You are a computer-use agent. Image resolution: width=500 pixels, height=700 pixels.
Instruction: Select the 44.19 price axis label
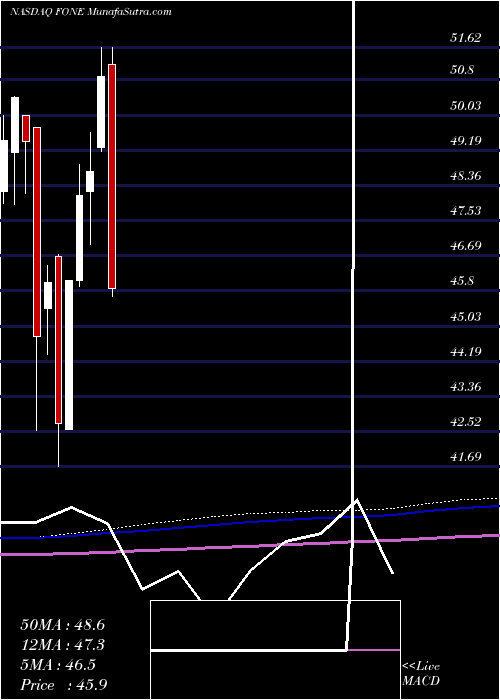[x=465, y=352]
